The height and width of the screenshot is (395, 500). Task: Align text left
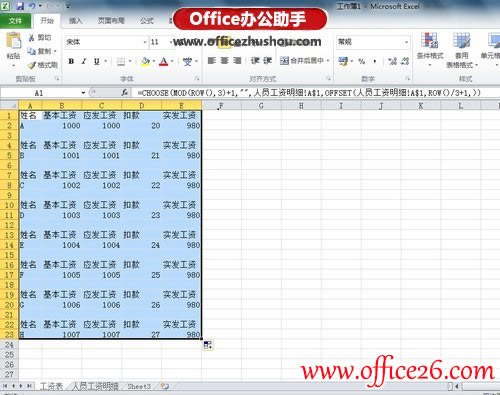(x=212, y=61)
